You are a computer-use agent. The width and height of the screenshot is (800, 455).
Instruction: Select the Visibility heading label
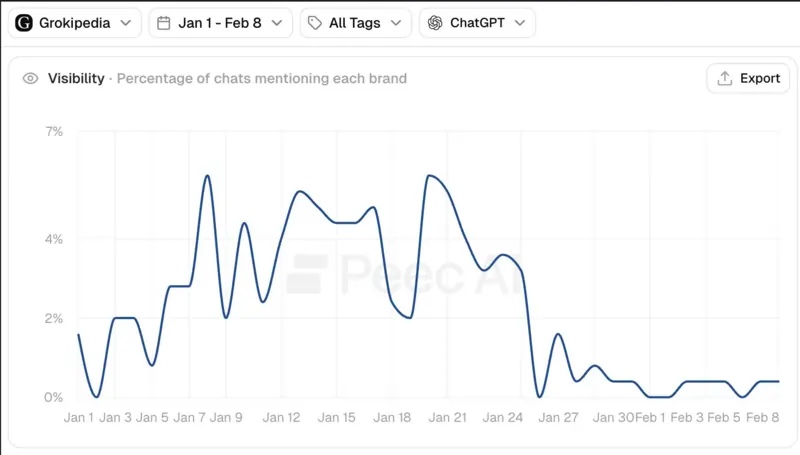[x=76, y=78]
